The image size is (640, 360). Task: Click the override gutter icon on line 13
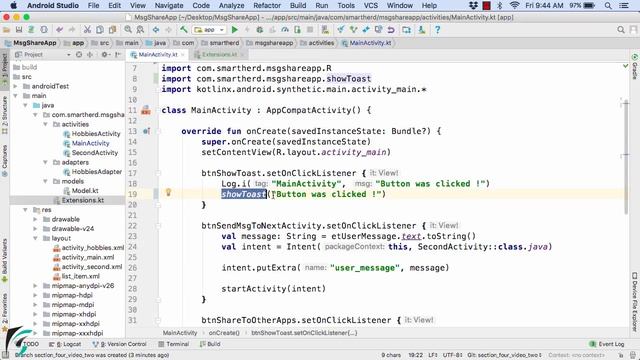[x=146, y=131]
